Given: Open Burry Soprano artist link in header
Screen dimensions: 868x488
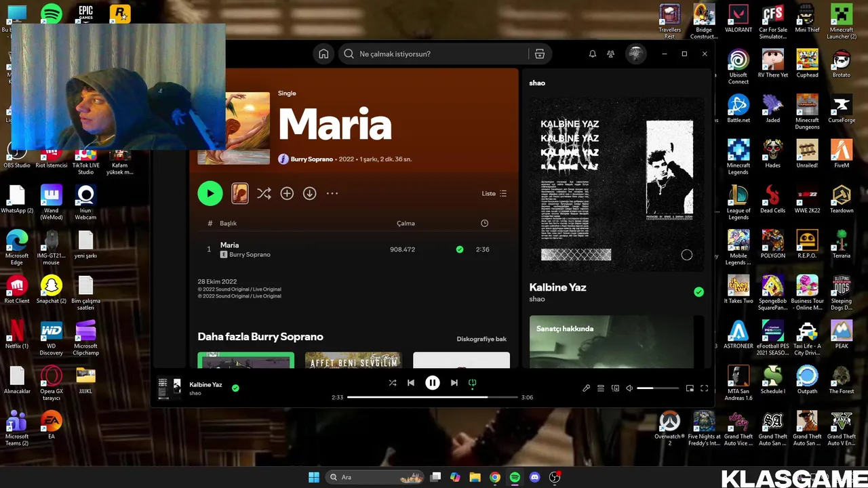Looking at the screenshot, I should point(311,159).
